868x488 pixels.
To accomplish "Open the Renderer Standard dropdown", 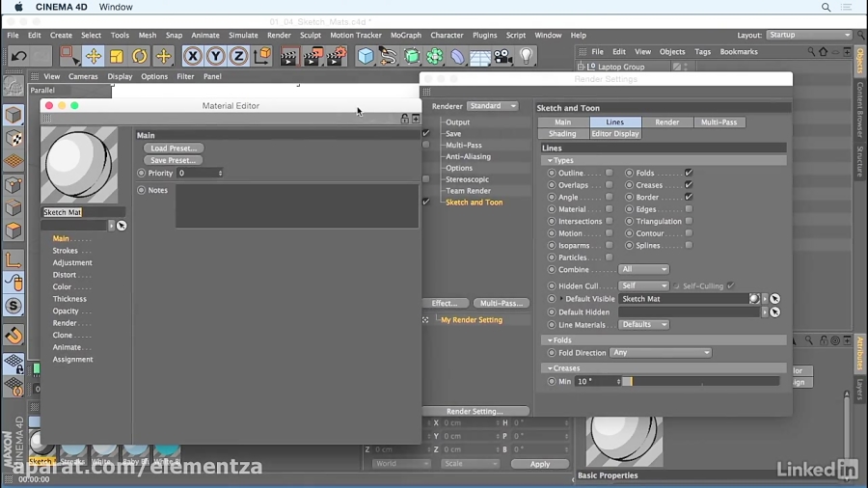I will point(492,106).
